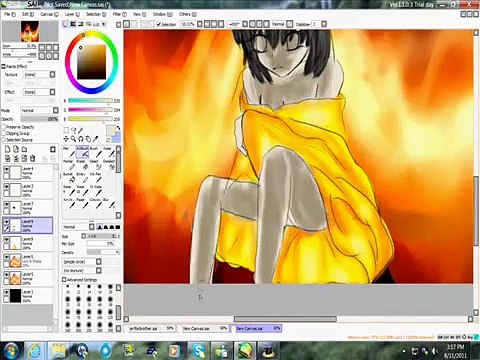Image resolution: width=480 pixels, height=360 pixels.
Task: Select the Water tool
Action: tap(108, 152)
